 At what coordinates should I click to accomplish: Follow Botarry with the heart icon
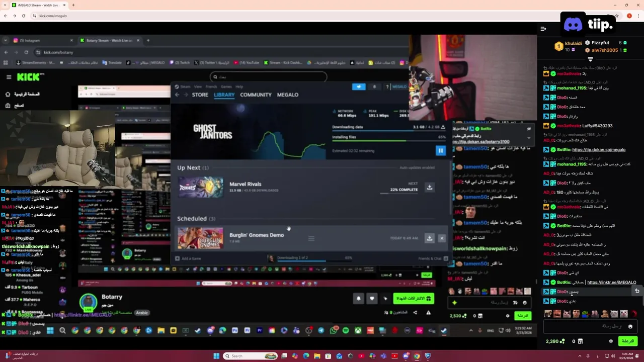coord(372,298)
